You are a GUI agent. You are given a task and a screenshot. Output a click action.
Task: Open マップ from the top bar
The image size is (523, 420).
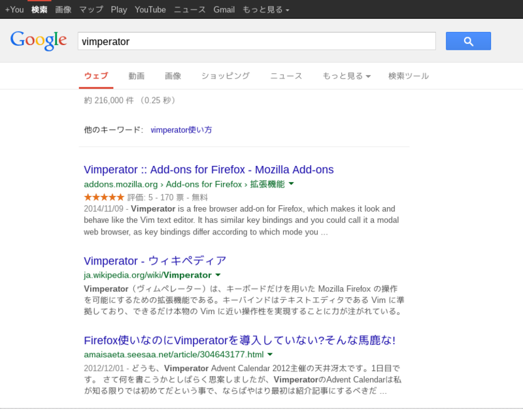tap(92, 10)
